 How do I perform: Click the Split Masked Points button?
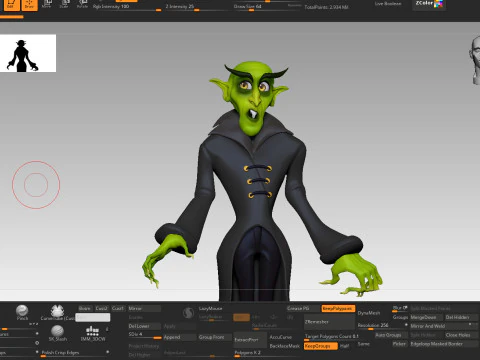444,308
